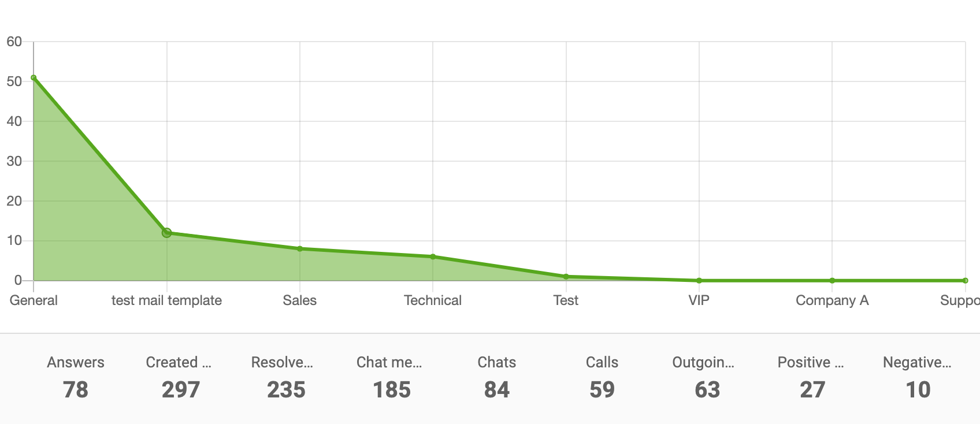The image size is (980, 424).
Task: Select the Company A data point
Action: 832,281
